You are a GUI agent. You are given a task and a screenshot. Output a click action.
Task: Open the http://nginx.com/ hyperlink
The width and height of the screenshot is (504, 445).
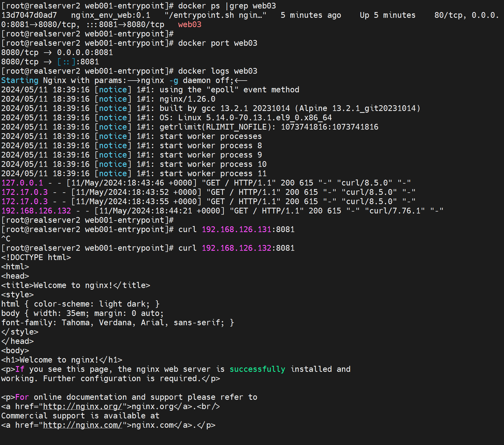click(x=82, y=425)
